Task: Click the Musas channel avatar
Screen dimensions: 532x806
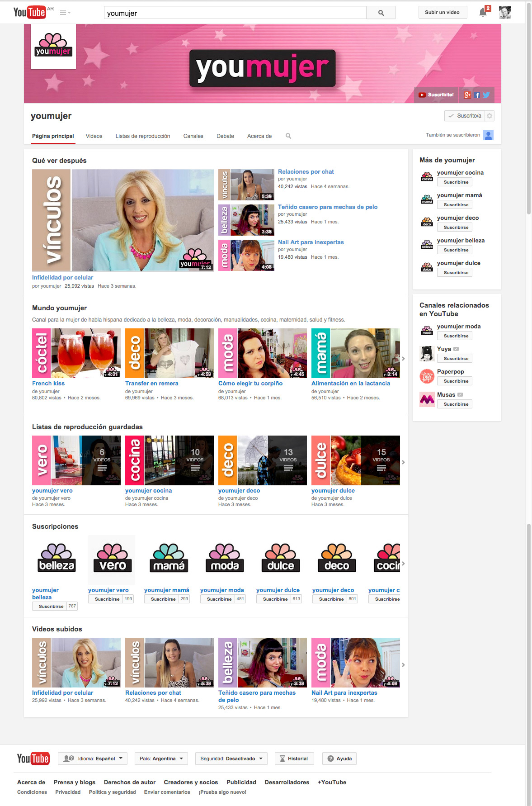Action: [427, 399]
